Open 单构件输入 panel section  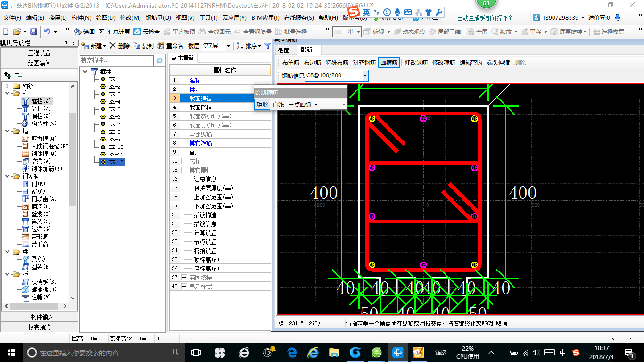[39, 317]
